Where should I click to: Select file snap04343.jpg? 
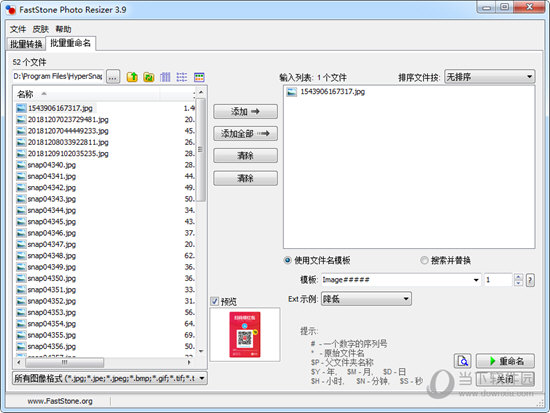(52, 199)
